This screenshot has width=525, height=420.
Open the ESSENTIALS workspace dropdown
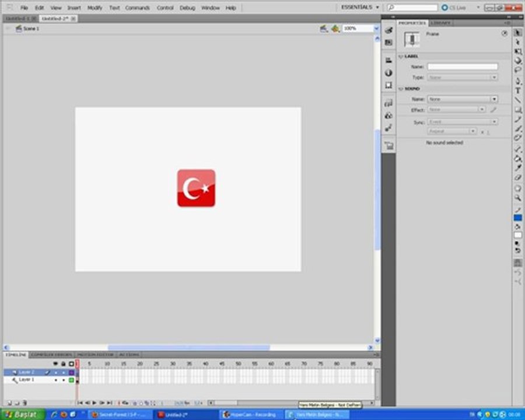pos(360,8)
